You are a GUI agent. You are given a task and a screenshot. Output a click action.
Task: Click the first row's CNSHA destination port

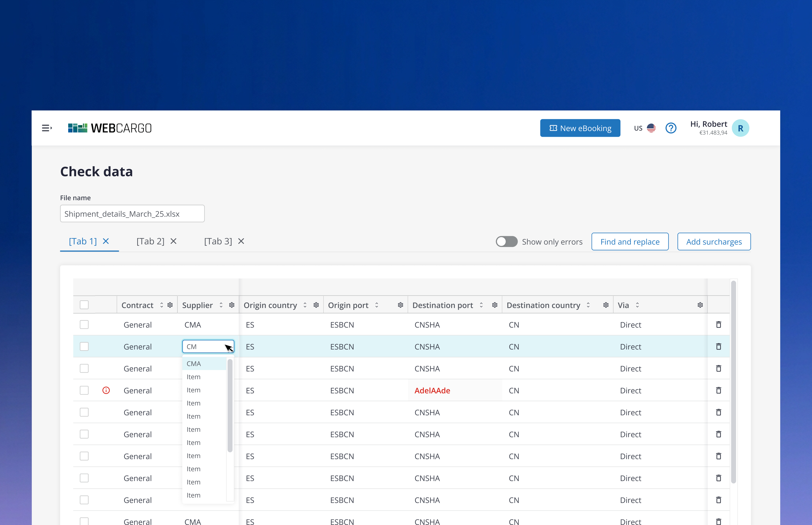[x=427, y=325]
